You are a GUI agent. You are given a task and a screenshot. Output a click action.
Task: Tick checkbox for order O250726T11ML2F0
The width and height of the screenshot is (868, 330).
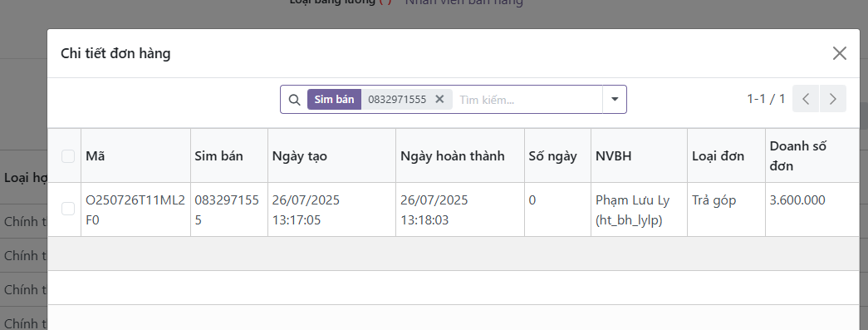point(68,208)
